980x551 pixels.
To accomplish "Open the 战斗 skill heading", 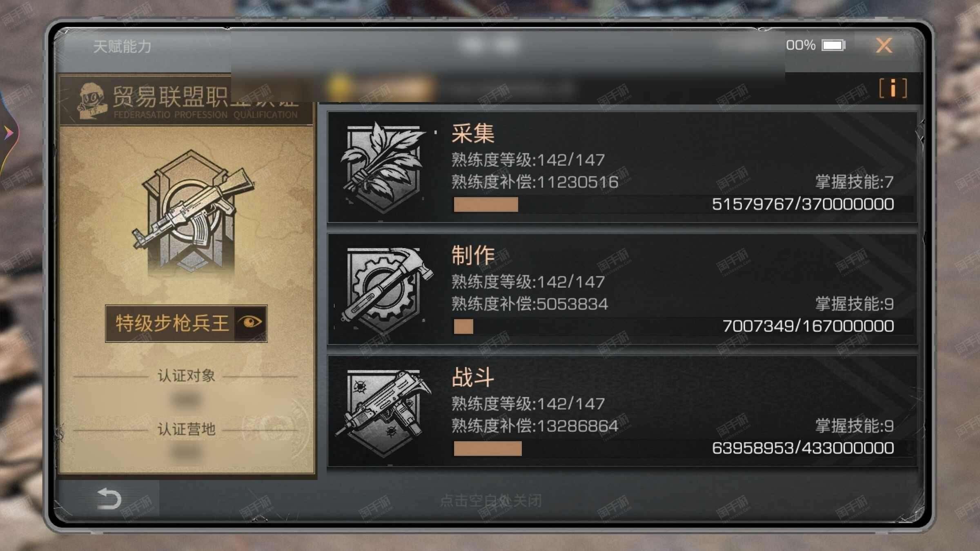I will [x=473, y=377].
